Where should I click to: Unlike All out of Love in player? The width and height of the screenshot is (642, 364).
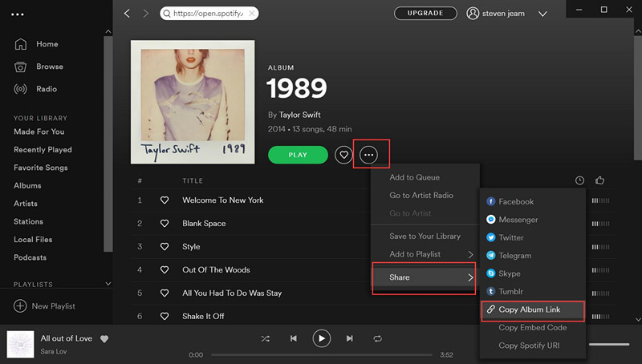[x=104, y=338]
